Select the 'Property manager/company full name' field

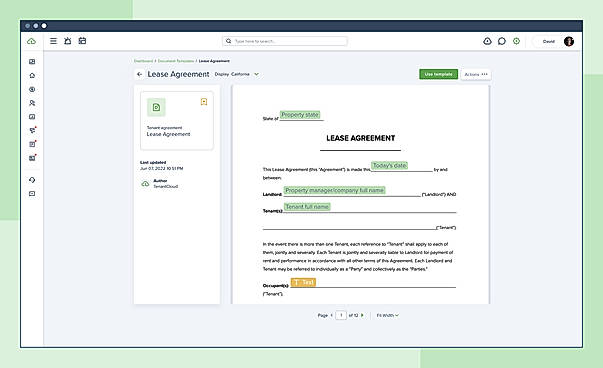(x=335, y=190)
